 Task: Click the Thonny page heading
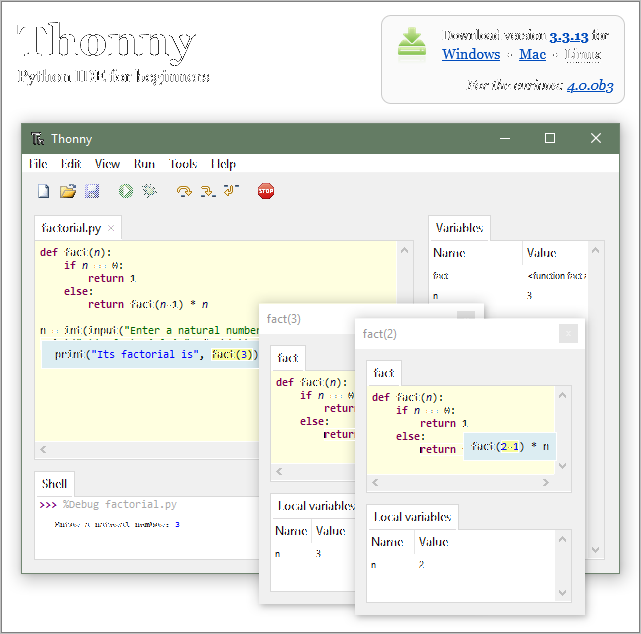click(106, 42)
